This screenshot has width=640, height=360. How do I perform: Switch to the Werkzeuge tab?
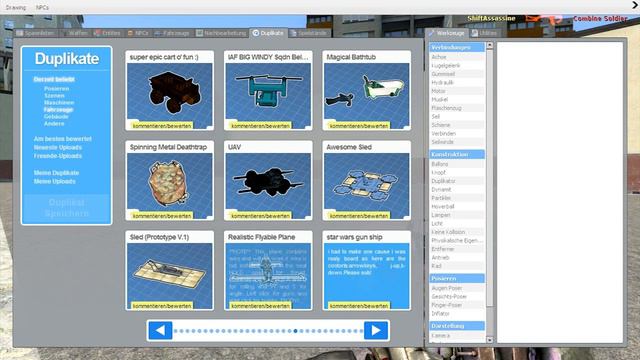tap(447, 33)
